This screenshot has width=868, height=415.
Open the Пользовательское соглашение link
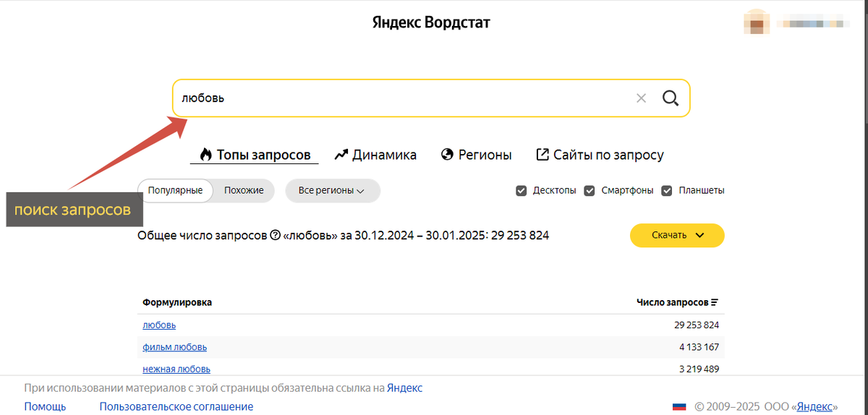coord(176,406)
